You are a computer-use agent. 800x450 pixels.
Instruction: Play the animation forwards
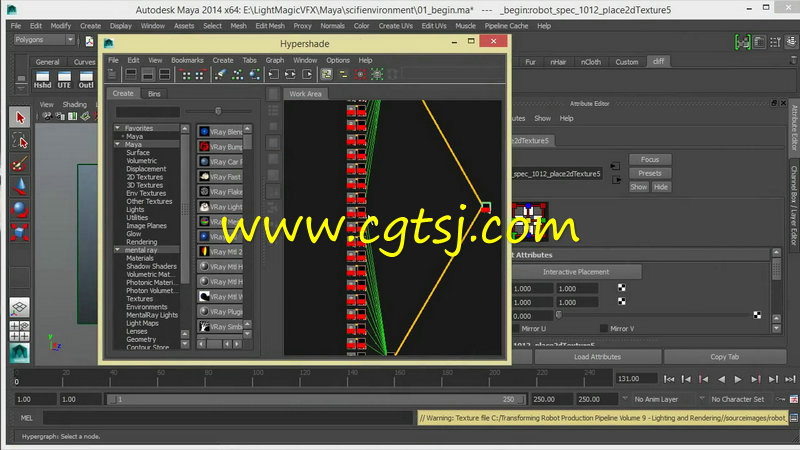[x=738, y=379]
